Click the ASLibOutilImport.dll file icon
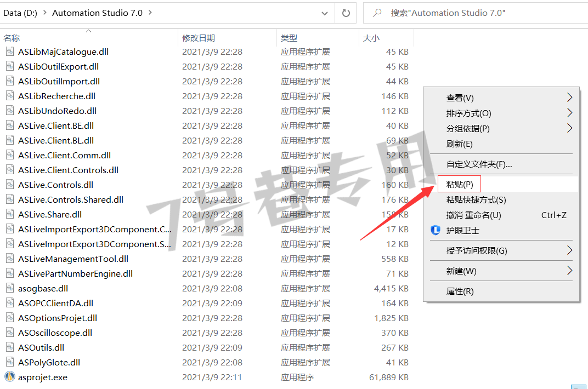Image resolution: width=588 pixels, height=389 pixels. (x=10, y=81)
